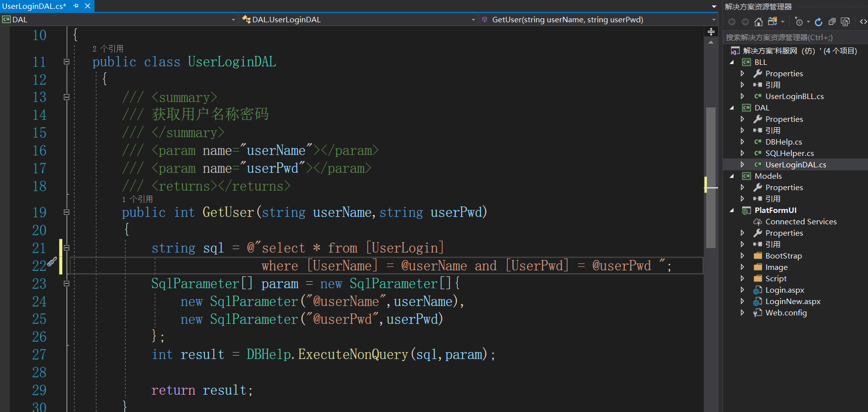Screen dimensions: 868x412
Task: Select Login.aspx in the solution tree
Action: [784, 290]
